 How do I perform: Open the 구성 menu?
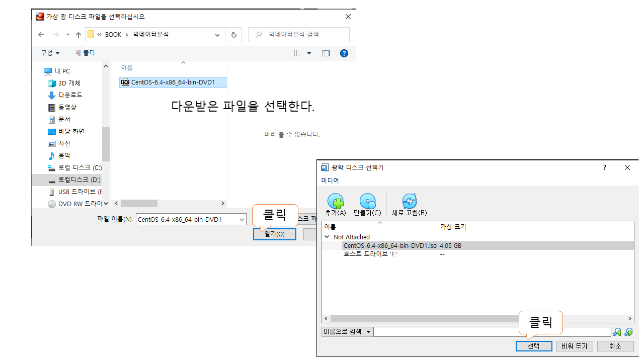coord(50,53)
